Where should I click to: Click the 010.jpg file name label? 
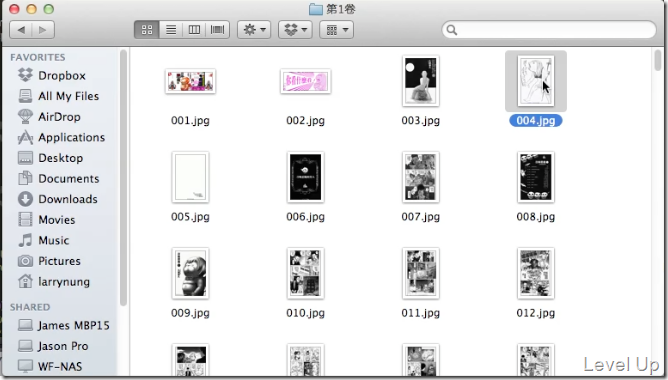(305, 313)
